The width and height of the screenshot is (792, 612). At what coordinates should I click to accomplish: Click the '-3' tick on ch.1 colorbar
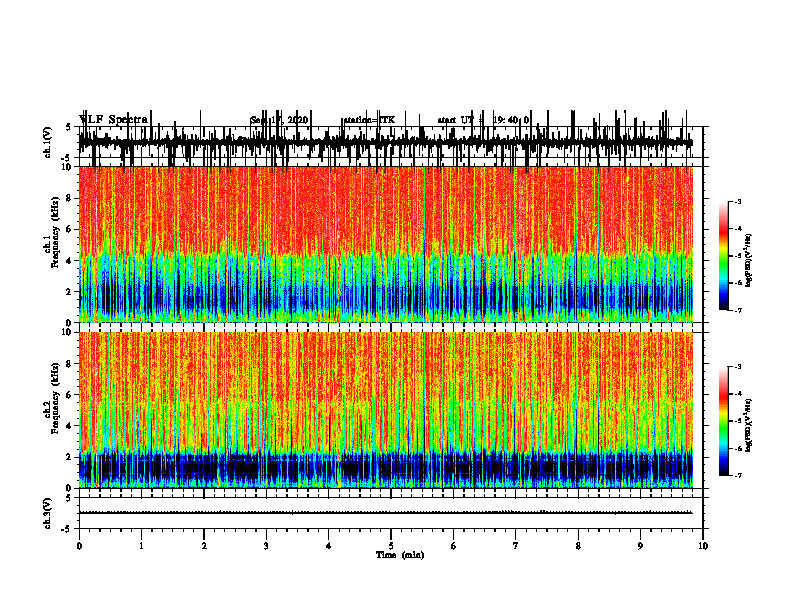point(738,202)
